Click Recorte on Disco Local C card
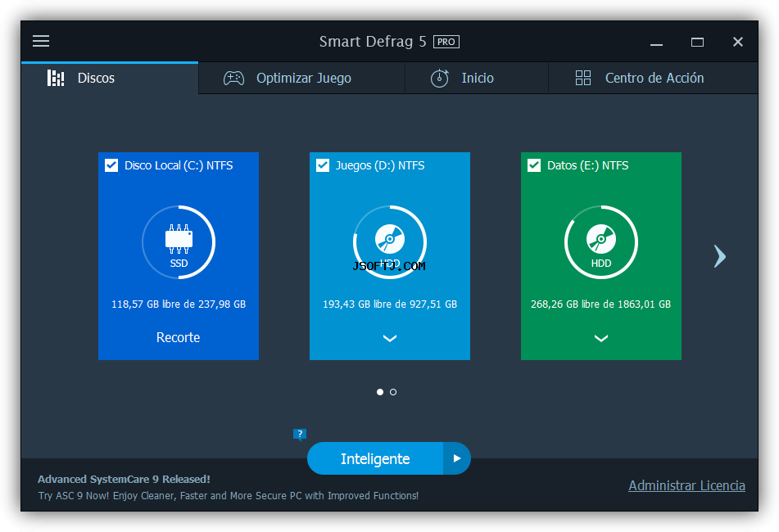This screenshot has width=779, height=532. click(x=179, y=337)
